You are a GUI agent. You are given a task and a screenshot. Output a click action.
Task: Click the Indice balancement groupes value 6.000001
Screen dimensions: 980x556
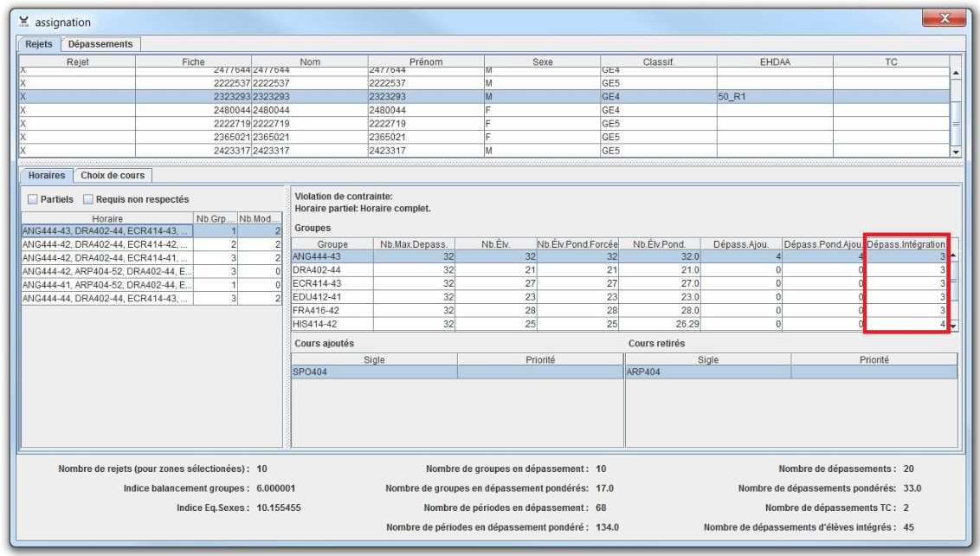pos(275,488)
